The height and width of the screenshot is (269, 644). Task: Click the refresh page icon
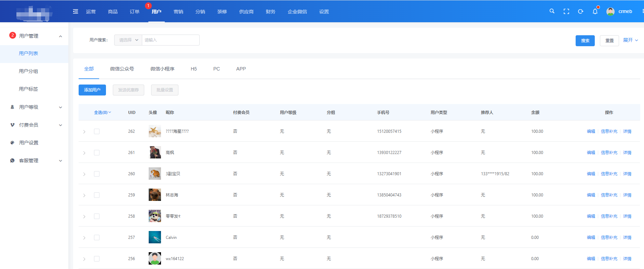580,11
